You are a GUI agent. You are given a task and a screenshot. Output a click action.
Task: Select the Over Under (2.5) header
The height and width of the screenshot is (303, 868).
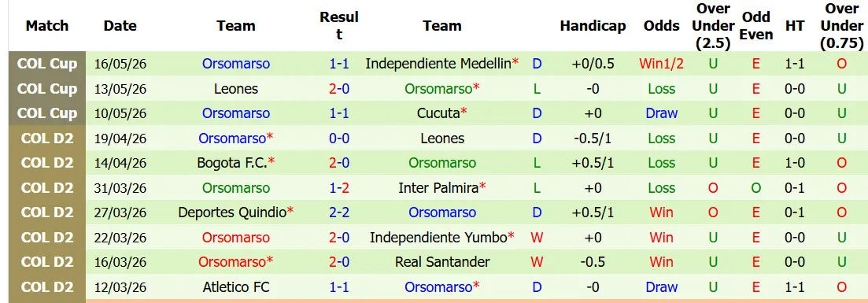coord(713,25)
